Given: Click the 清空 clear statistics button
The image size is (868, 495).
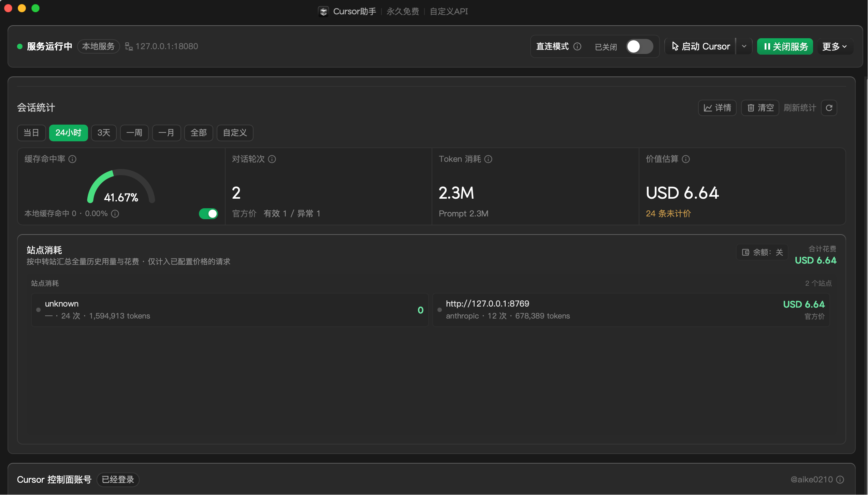Looking at the screenshot, I should [760, 108].
